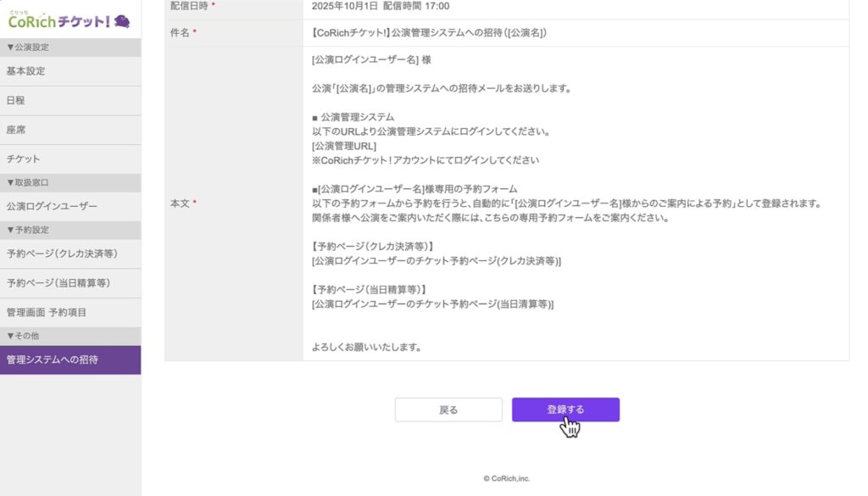Select 座席 from the sidebar
Viewport: 868px width, 496px height.
point(15,130)
